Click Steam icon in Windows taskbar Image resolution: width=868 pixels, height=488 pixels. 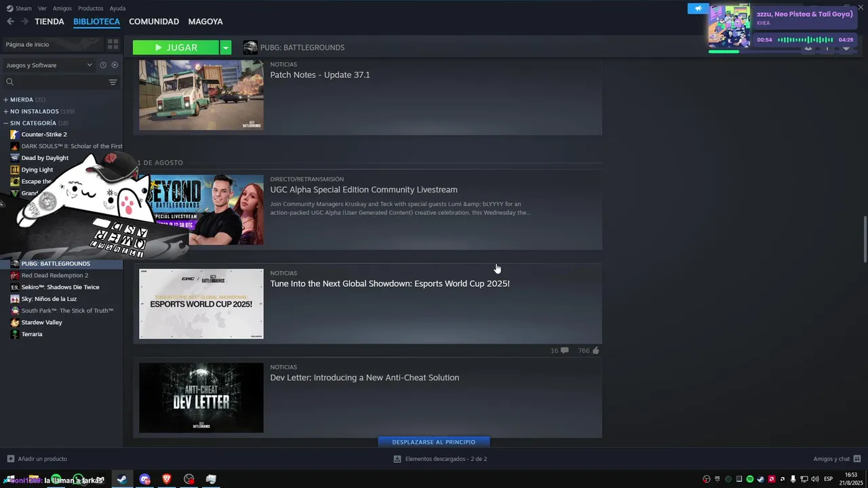tap(122, 479)
